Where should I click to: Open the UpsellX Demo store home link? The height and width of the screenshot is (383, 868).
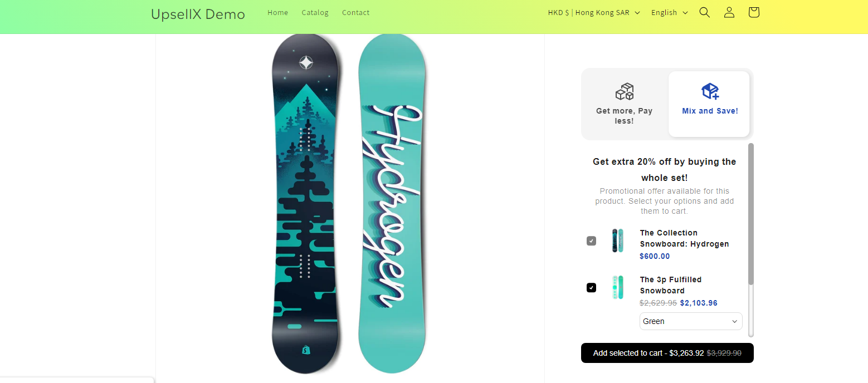click(198, 14)
